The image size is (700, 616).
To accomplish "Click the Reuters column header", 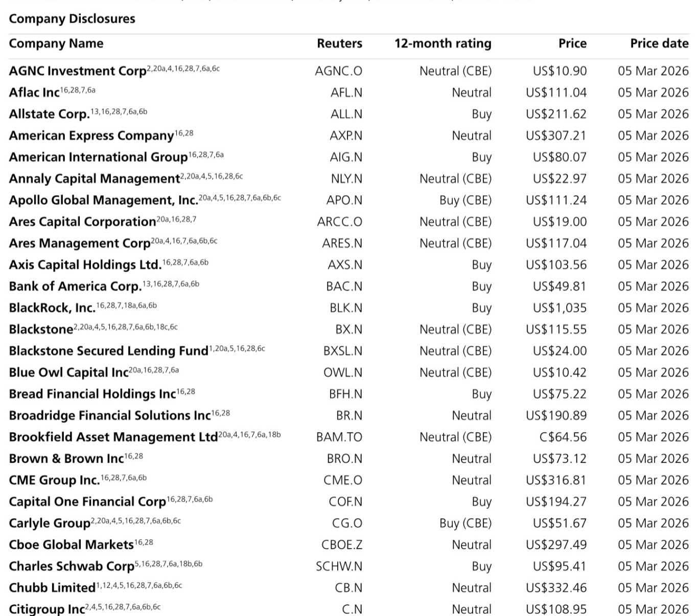I will pos(339,43).
